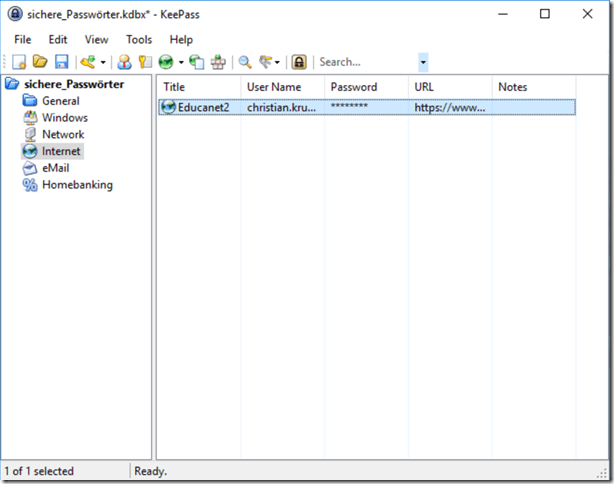Click the Title column header

pos(175,87)
